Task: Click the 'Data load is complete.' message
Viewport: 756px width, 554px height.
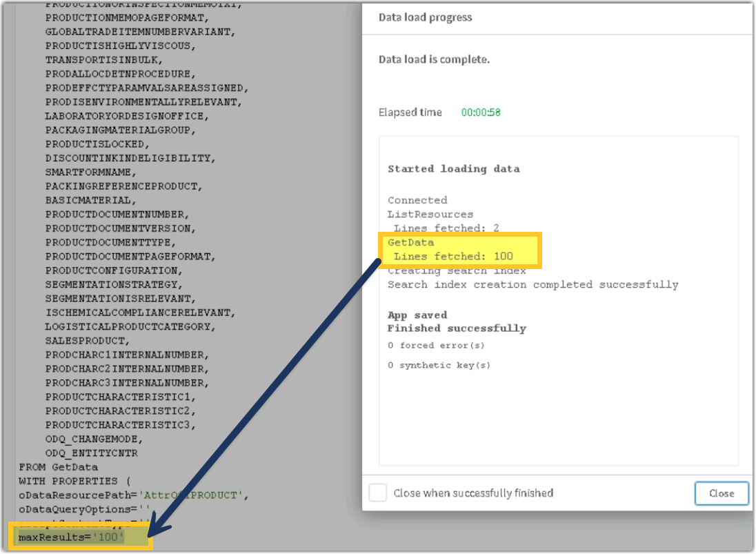Action: [434, 59]
